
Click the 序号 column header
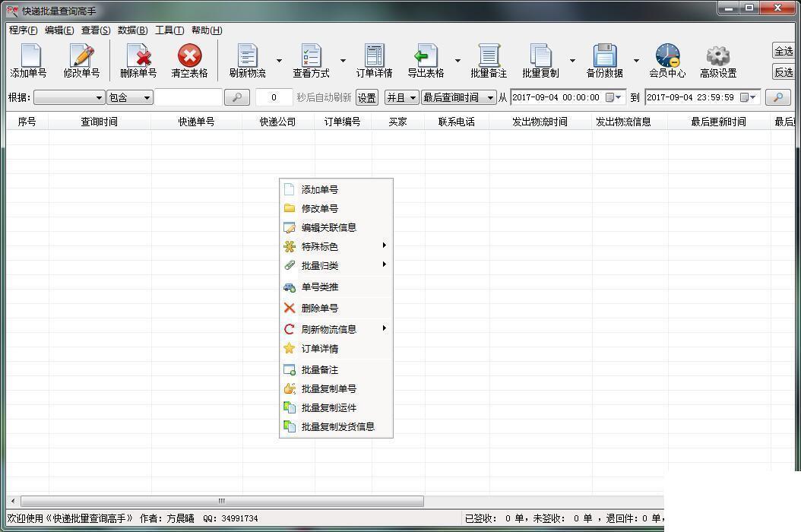coord(27,122)
